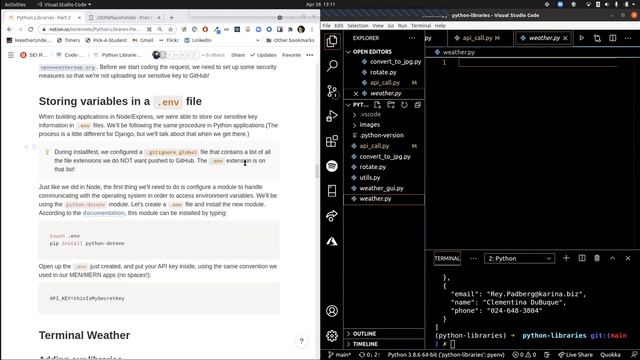Expand the .vscode folder
Screen dimensions: 640x360
370,114
